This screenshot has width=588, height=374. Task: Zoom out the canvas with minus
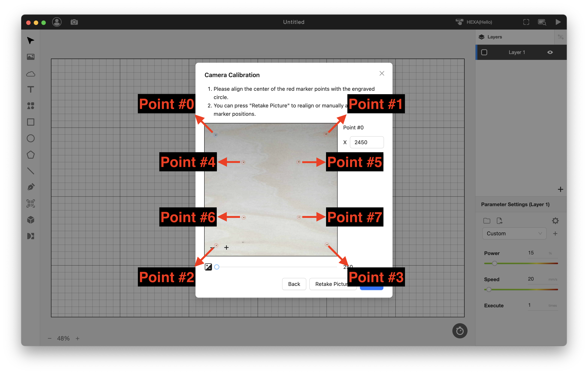pyautogui.click(x=50, y=338)
